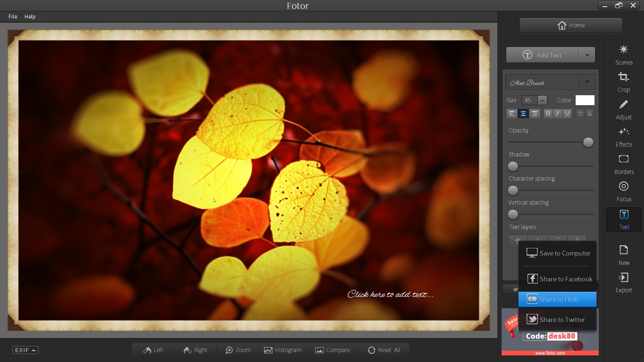The height and width of the screenshot is (362, 644).
Task: Click Reset All
Action: [x=384, y=350]
